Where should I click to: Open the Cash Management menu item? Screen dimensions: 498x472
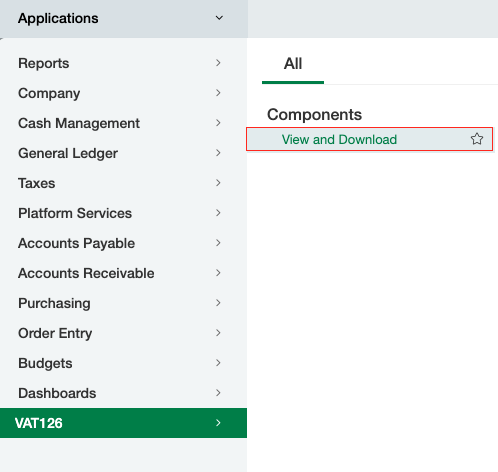(x=123, y=123)
